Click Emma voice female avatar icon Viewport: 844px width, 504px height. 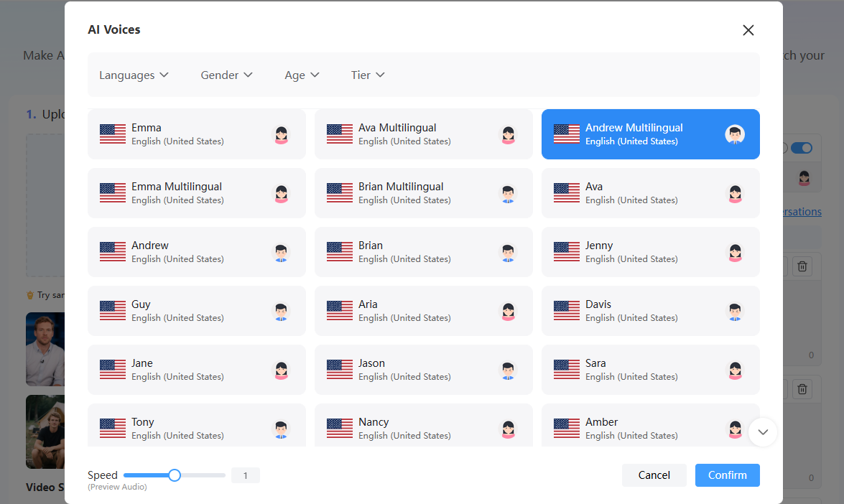[281, 134]
